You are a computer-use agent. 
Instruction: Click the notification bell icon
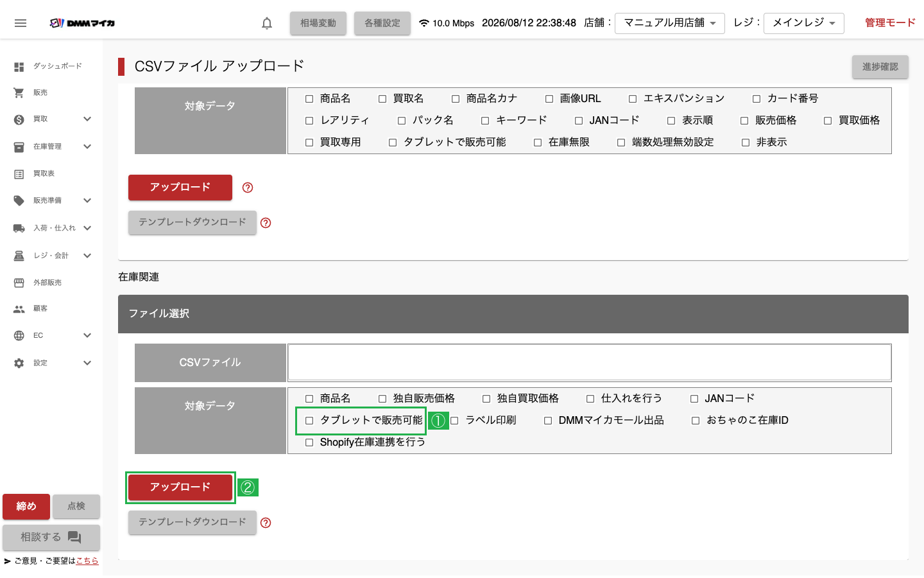click(x=267, y=23)
